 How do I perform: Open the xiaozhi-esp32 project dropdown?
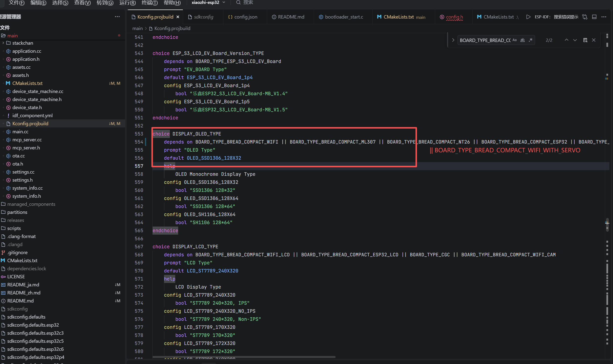point(208,2)
